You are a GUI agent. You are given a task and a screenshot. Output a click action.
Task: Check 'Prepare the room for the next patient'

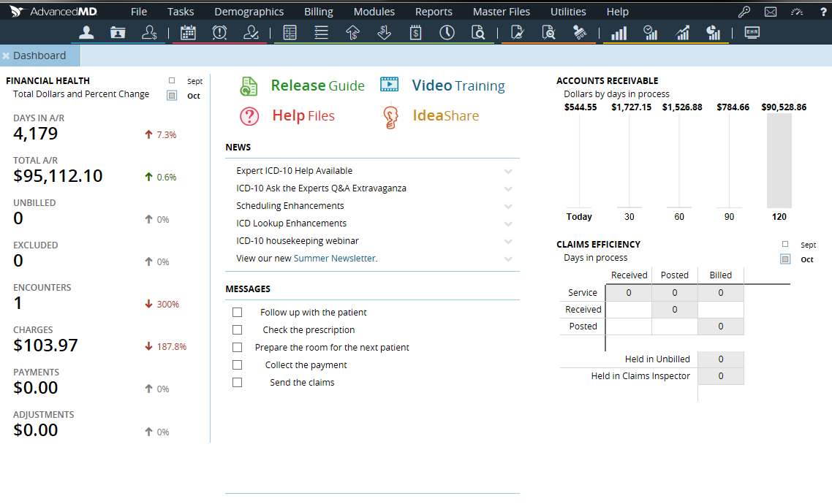click(x=237, y=347)
